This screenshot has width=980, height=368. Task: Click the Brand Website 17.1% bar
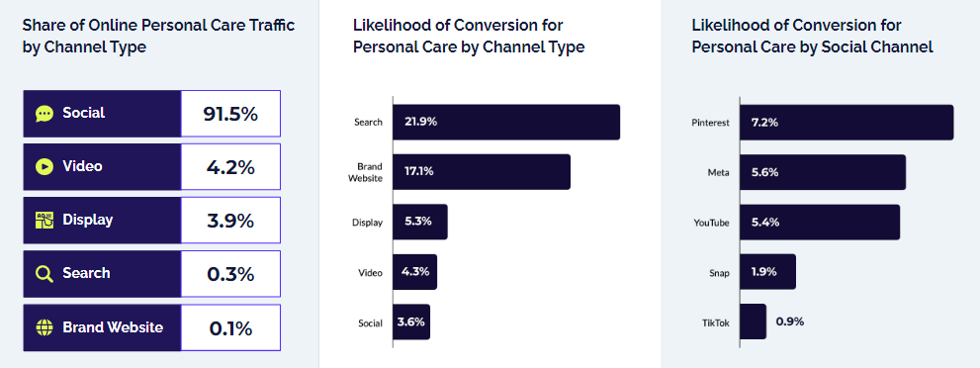coord(482,172)
